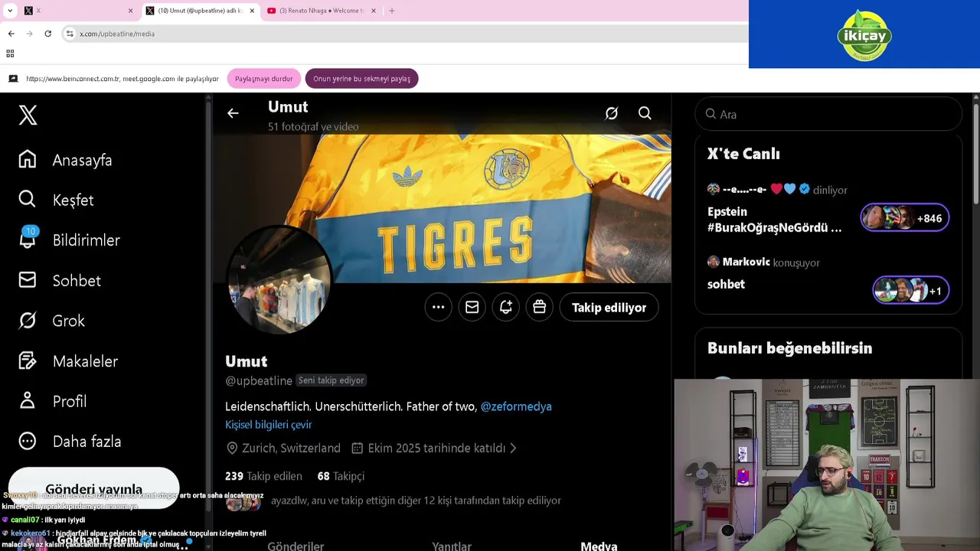Open three-dot more options on profile
980x551 pixels.
[438, 307]
